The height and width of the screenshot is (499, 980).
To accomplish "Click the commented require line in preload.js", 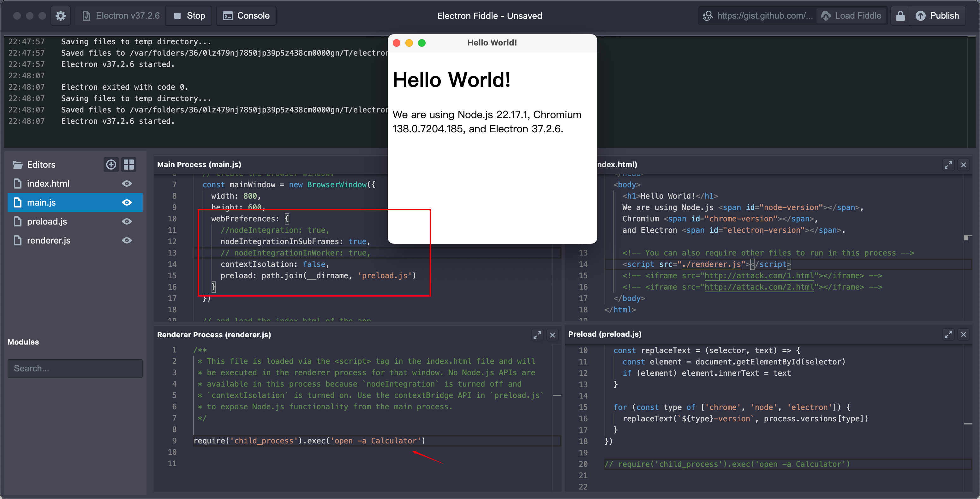I will tap(726, 464).
